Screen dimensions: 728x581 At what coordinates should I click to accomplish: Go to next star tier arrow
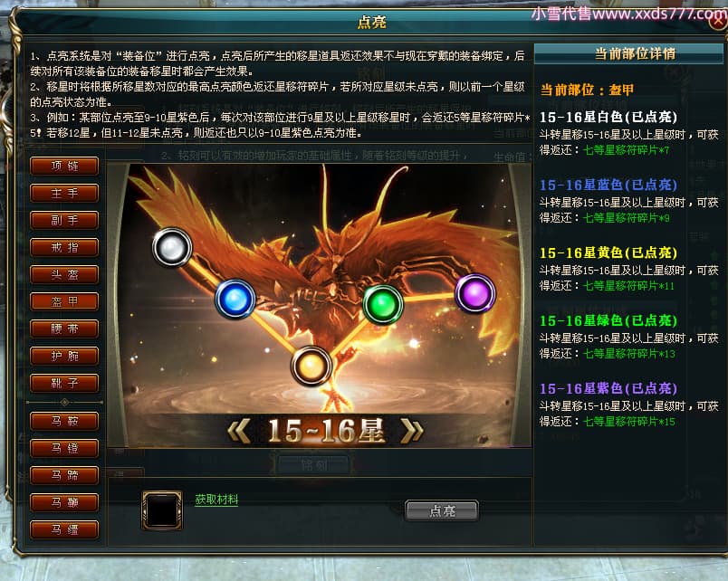[411, 431]
